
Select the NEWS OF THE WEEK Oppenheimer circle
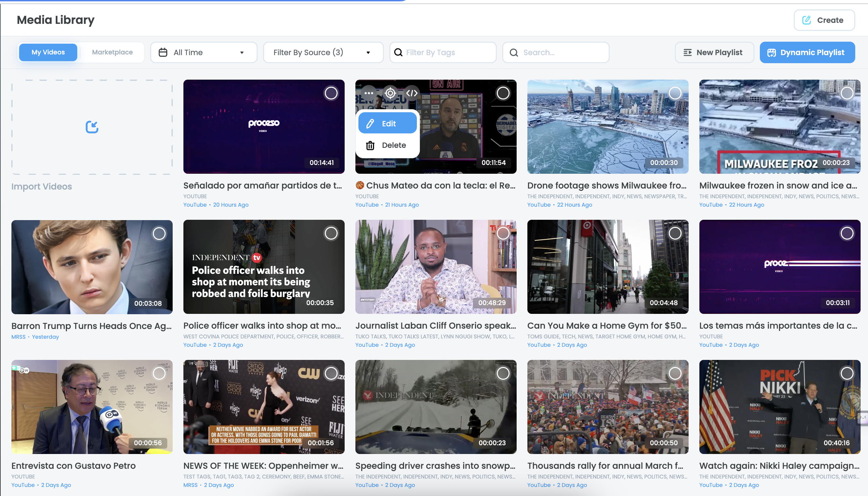coord(331,373)
